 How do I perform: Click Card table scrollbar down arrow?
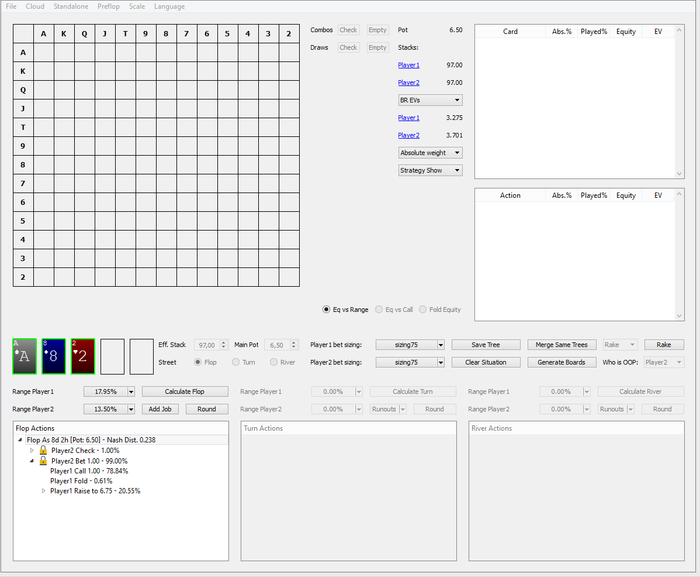(x=679, y=174)
